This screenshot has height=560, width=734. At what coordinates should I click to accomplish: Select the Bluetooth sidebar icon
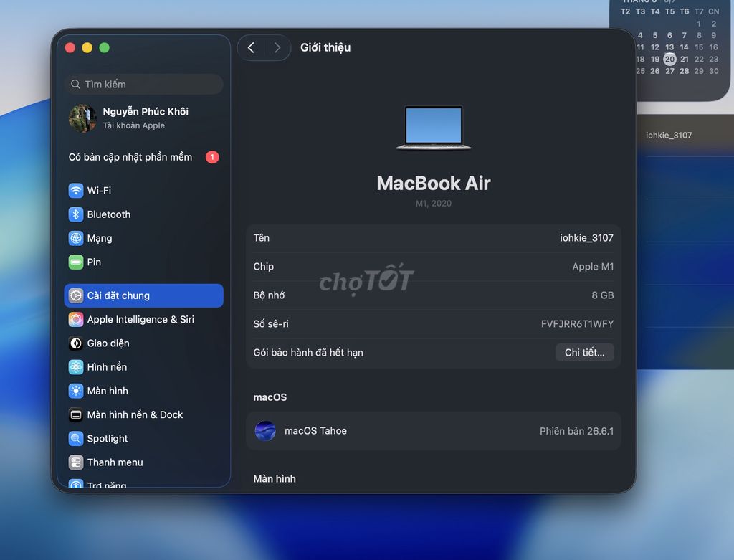[x=76, y=214]
